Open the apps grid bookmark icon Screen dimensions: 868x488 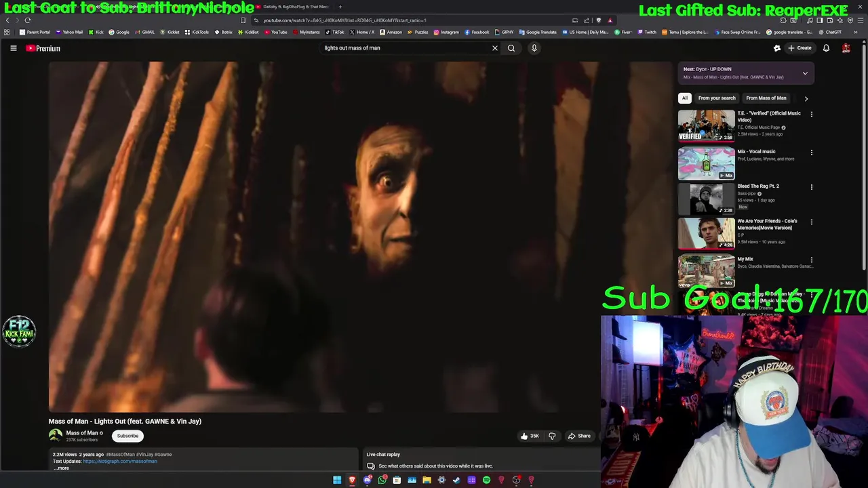click(x=7, y=32)
